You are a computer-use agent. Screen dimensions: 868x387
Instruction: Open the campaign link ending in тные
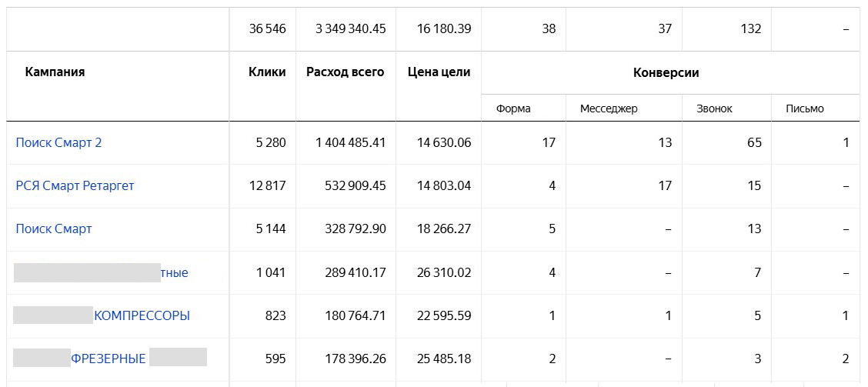point(175,273)
